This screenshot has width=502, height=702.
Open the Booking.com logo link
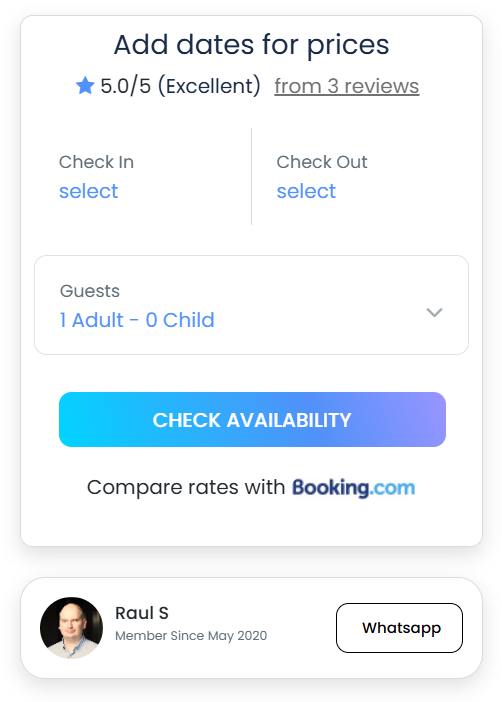(353, 488)
